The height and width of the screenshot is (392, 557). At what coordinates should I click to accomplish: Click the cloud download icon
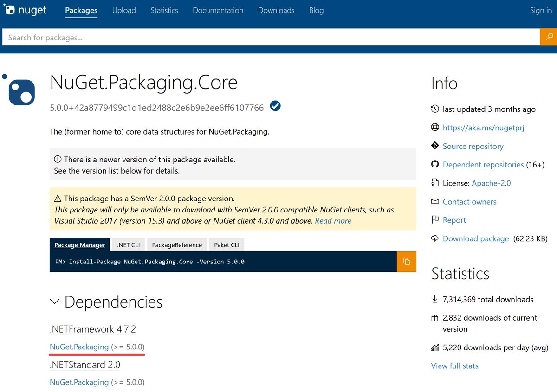(435, 238)
